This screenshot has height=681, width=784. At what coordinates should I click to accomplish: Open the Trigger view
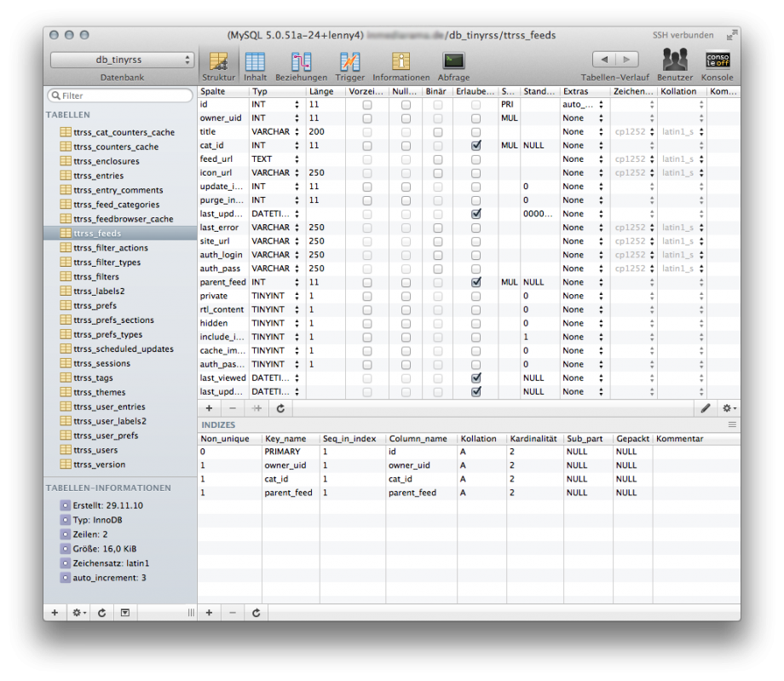click(x=349, y=66)
